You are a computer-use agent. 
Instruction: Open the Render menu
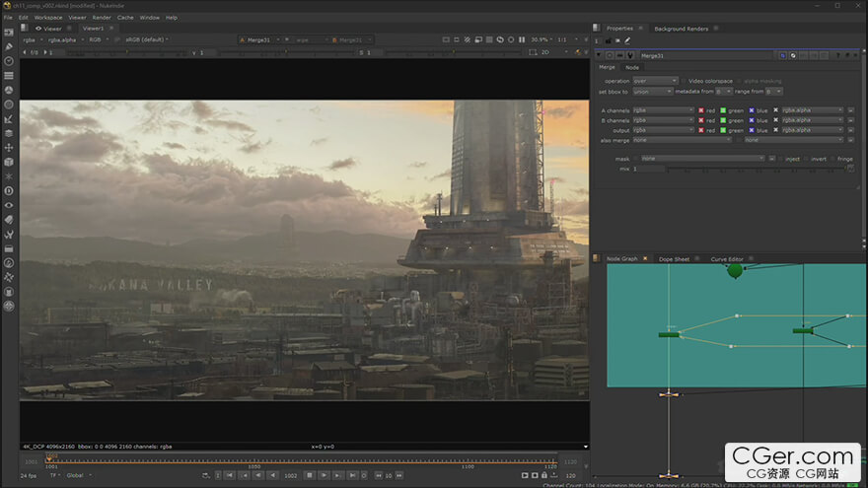102,18
